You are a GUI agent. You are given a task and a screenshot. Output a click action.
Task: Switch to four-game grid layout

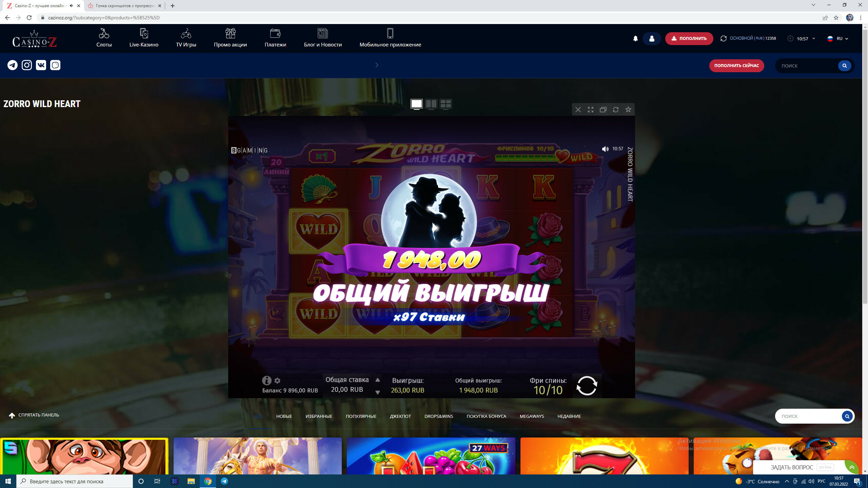click(446, 104)
